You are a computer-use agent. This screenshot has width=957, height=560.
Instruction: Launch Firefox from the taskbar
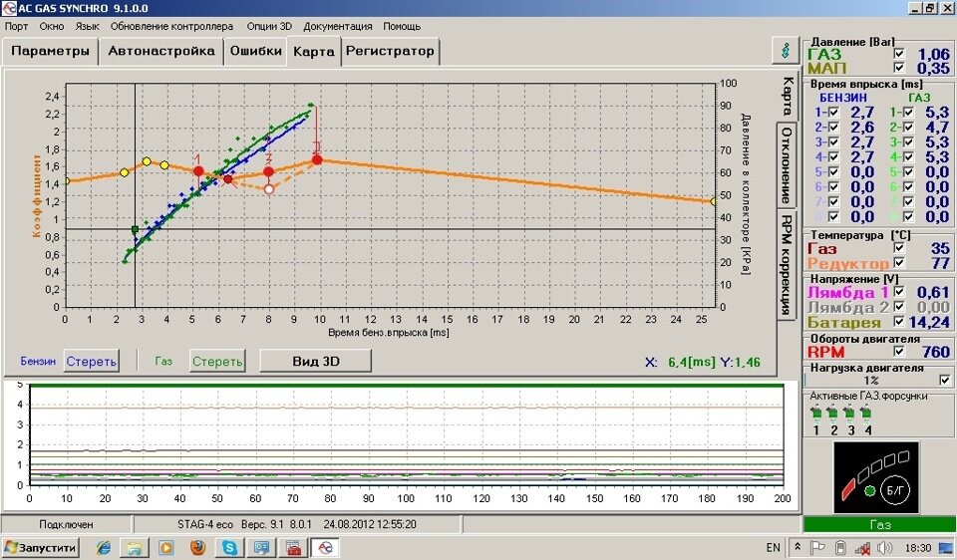click(x=197, y=548)
